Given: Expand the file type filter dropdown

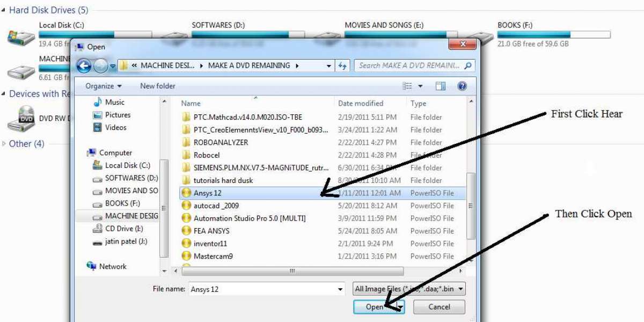Looking at the screenshot, I should (460, 289).
